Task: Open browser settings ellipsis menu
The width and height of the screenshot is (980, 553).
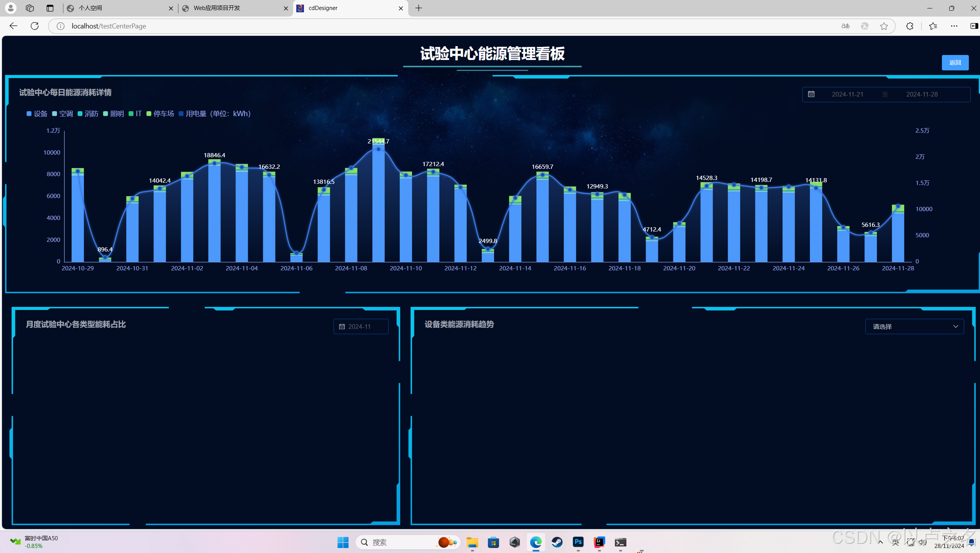Action: tap(954, 26)
